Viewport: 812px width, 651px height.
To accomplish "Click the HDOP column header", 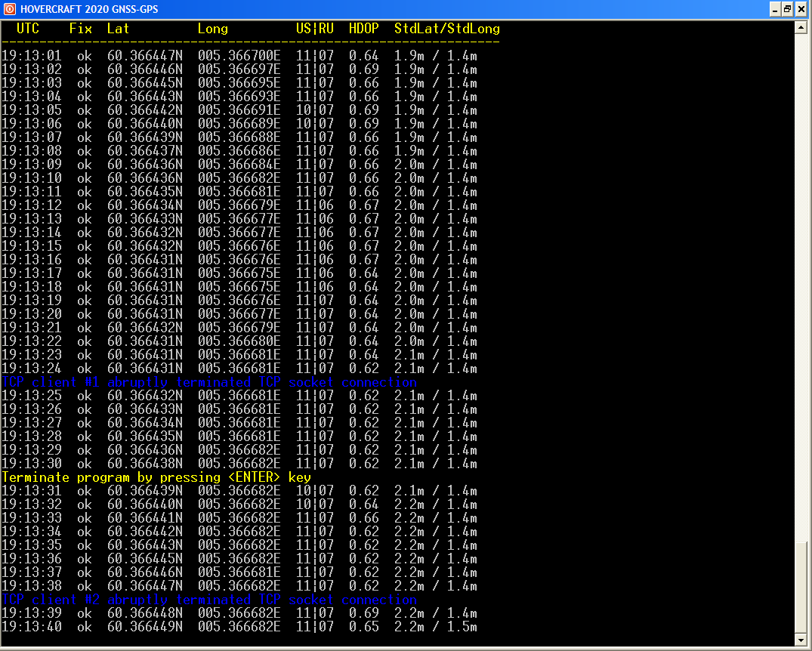I will pyautogui.click(x=363, y=29).
